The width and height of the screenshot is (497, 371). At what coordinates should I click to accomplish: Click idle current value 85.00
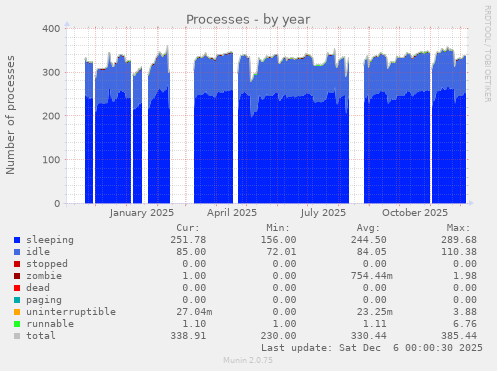(191, 252)
